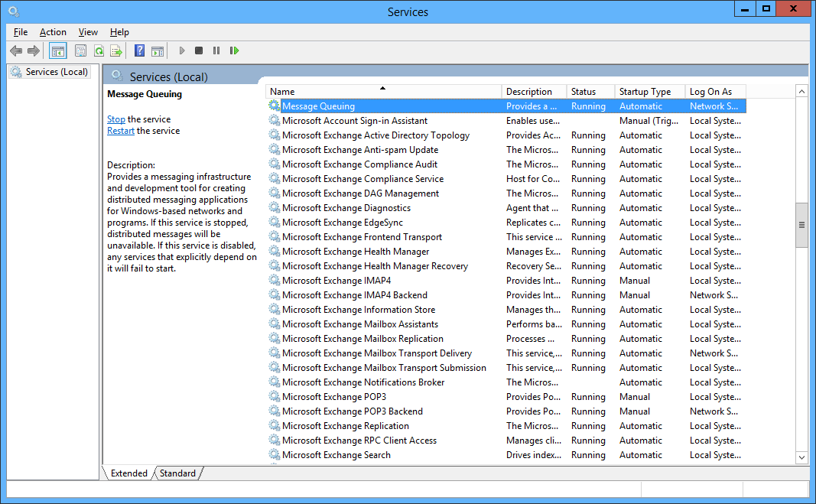Open the File menu
816x504 pixels.
pyautogui.click(x=21, y=32)
